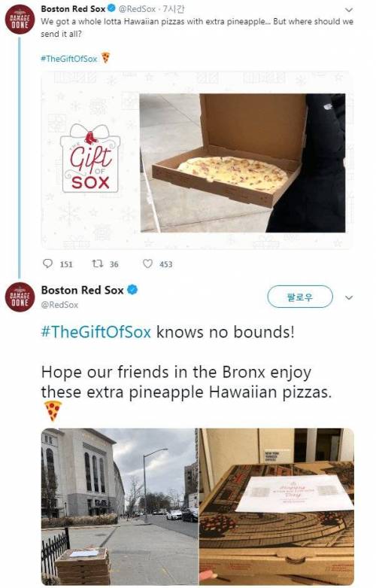
Task: Click the verified badge beside top Boston Red Sox
Action: tap(111, 8)
